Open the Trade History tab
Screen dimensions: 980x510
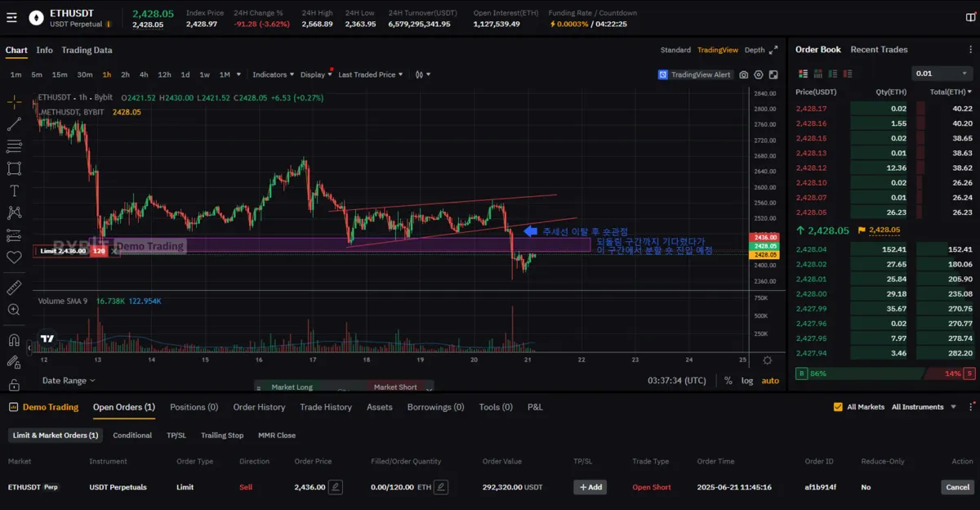pos(326,407)
